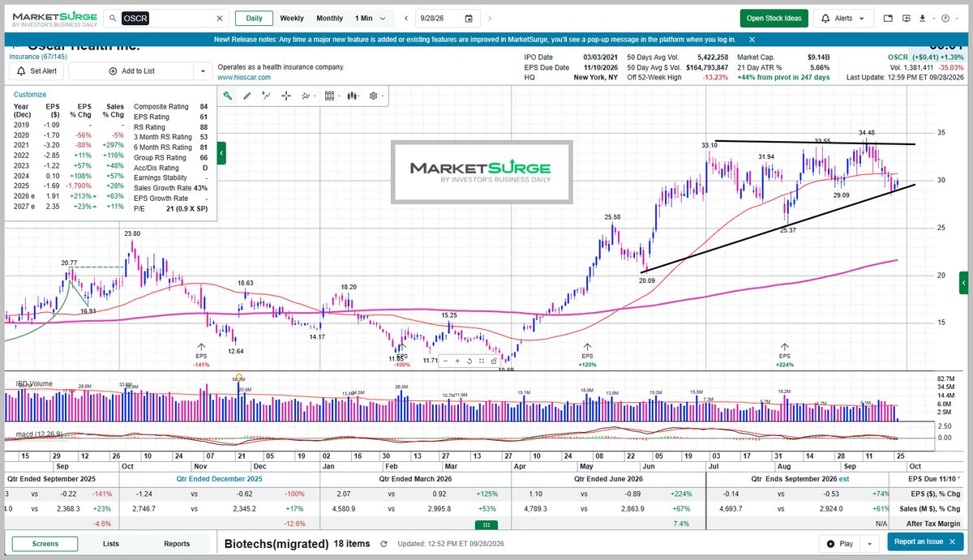Switch to Daily chart interval

254,19
